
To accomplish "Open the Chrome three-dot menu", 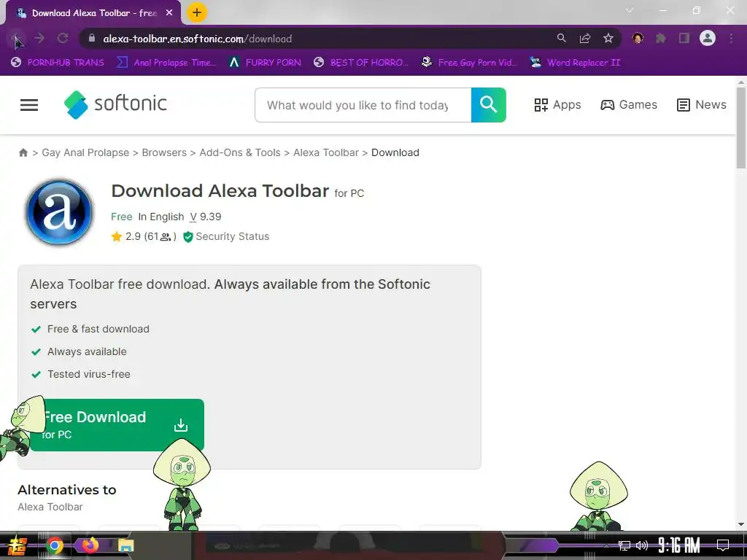I will click(731, 38).
